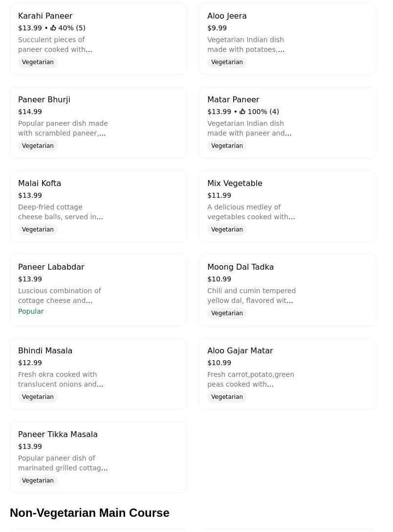
Task: Open the Aloo Gajar Matar item
Action: pos(287,373)
